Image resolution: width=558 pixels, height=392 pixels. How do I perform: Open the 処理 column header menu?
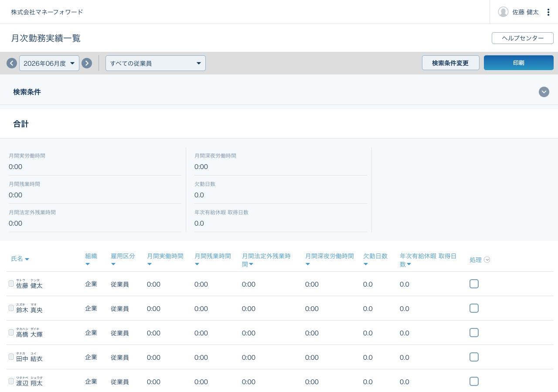point(487,259)
